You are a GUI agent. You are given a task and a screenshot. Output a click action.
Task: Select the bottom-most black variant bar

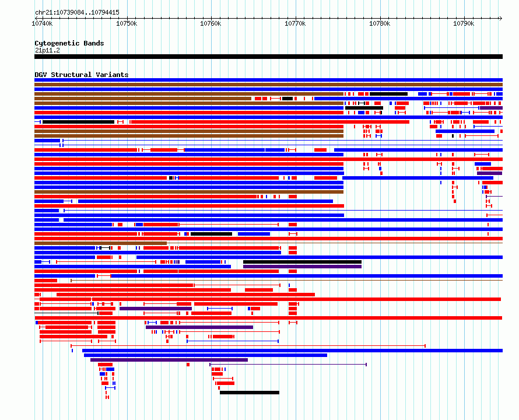250,393
